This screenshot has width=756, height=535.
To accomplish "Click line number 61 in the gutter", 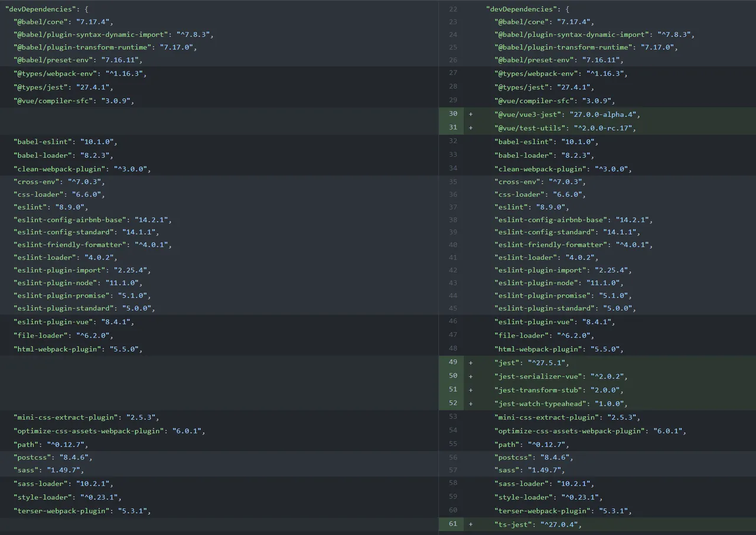I will (453, 524).
